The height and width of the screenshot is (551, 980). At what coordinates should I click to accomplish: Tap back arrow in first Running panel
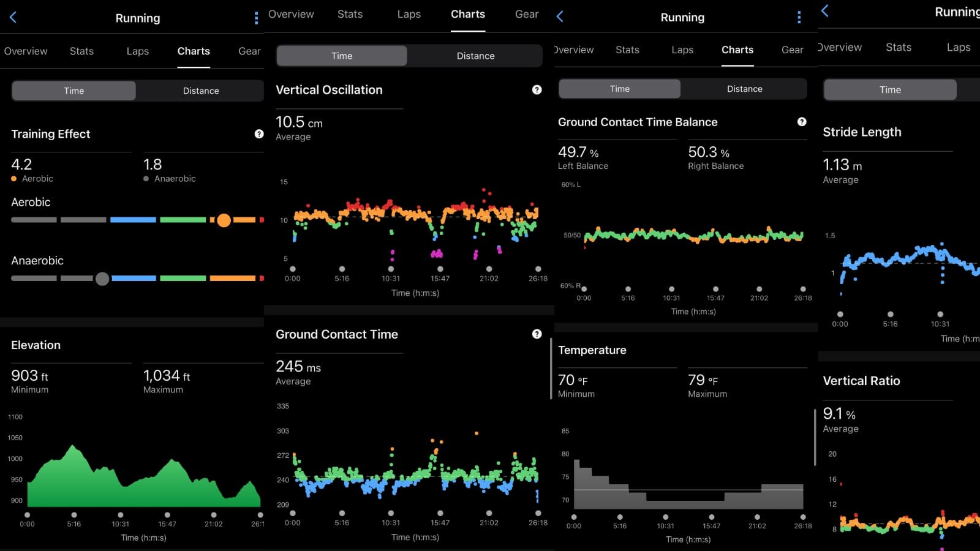coord(13,18)
